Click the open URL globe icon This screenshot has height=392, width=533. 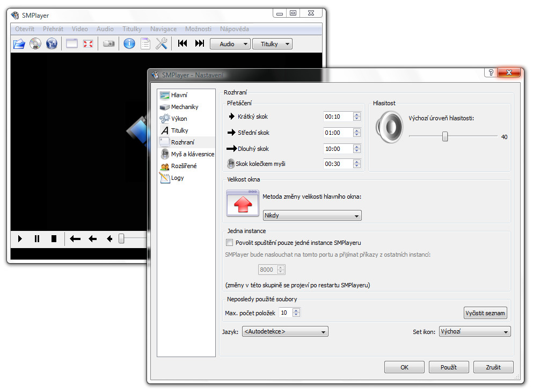pos(52,44)
